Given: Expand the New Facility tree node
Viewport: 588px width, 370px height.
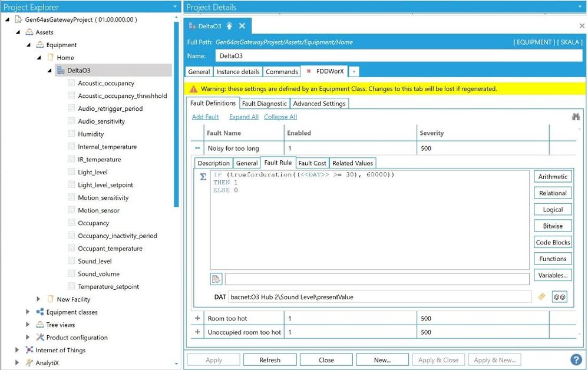Looking at the screenshot, I should pos(38,299).
